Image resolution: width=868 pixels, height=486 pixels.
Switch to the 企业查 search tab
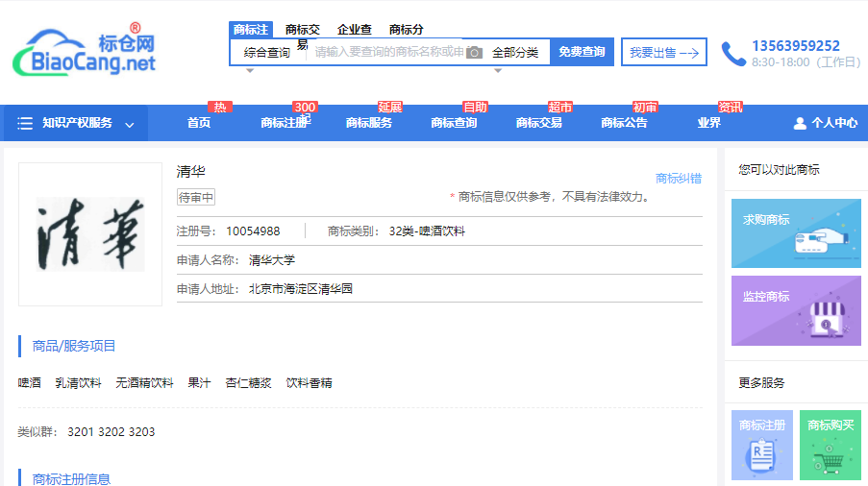[x=354, y=30]
